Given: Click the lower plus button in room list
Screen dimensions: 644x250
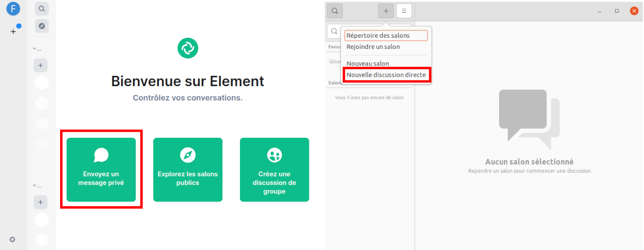Looking at the screenshot, I should pos(41,202).
